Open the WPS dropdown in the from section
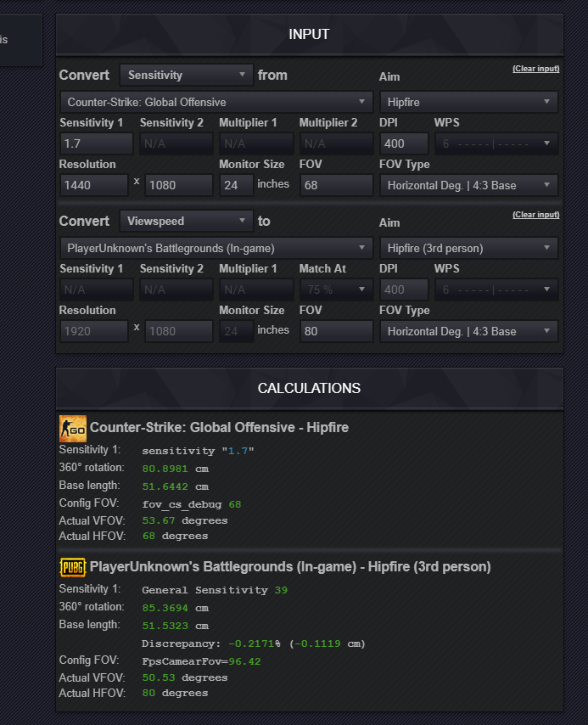Viewport: 588px width, 725px height. click(496, 143)
